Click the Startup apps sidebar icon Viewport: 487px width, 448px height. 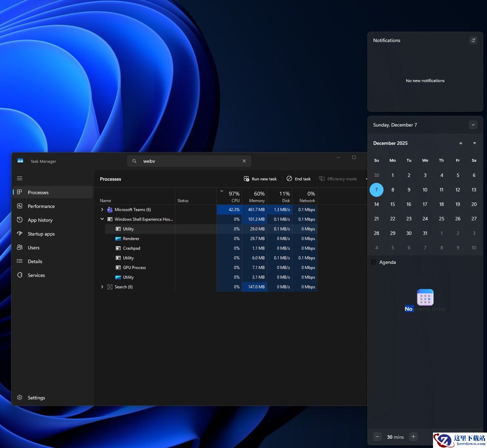(19, 234)
